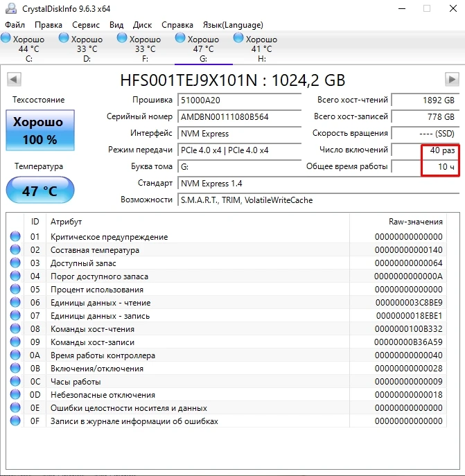The image size is (465, 476).
Task: Click raw value 0000000100B332
Action: tap(408, 329)
